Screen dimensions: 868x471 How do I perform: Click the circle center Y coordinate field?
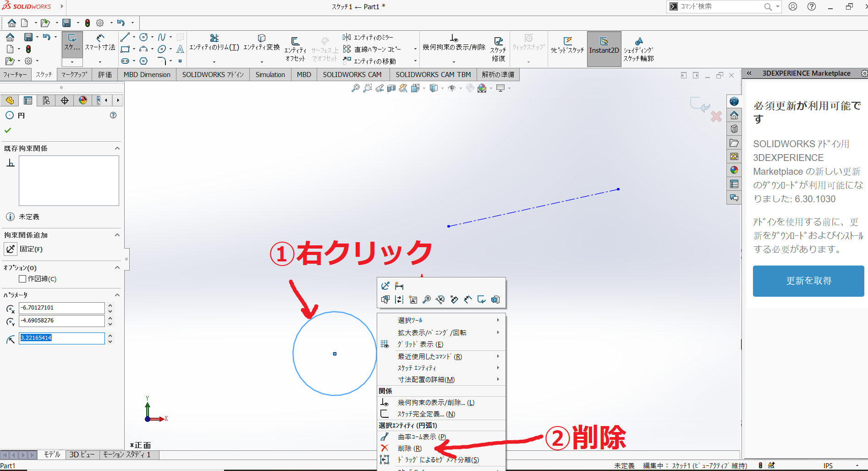point(62,321)
